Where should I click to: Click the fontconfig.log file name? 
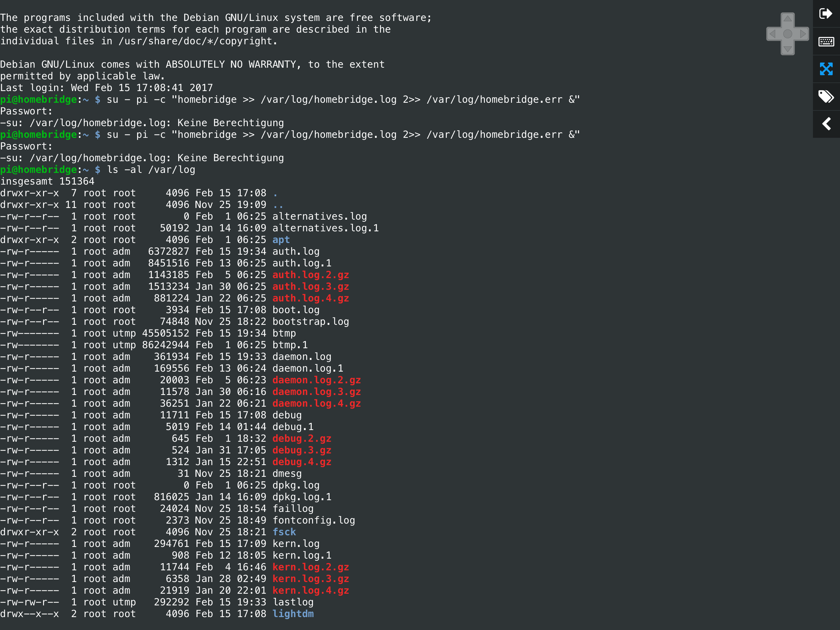point(314,520)
